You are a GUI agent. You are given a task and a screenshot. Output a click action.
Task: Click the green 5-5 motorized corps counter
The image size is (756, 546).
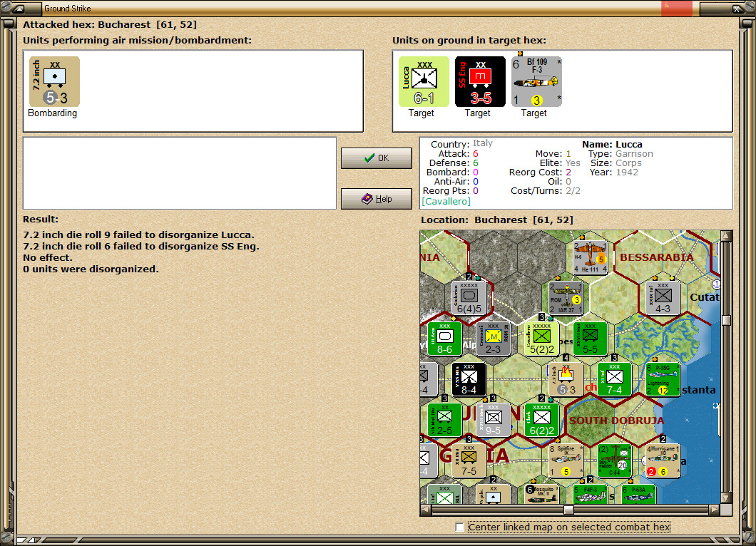(590, 339)
